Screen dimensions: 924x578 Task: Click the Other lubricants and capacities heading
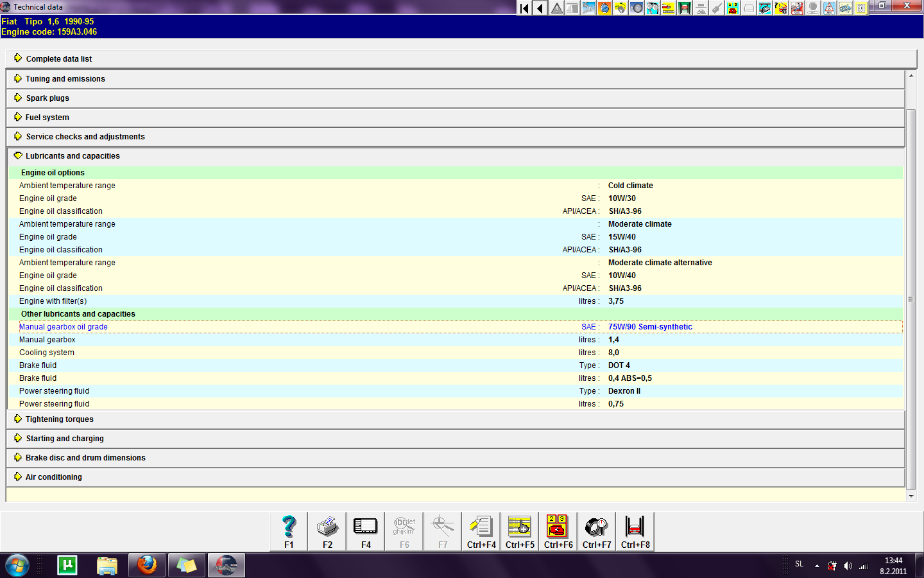point(78,314)
